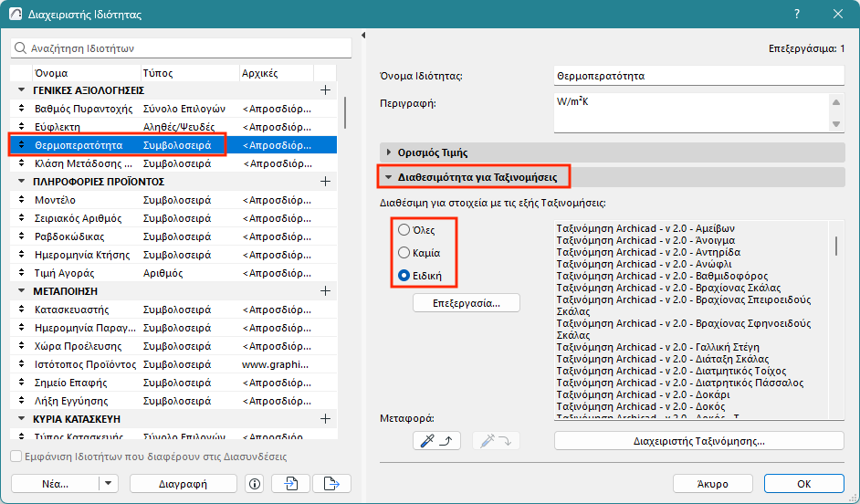This screenshot has height=504, width=860.
Task: Open Διαχειριστής Ταξινόμησης... button
Action: click(698, 441)
